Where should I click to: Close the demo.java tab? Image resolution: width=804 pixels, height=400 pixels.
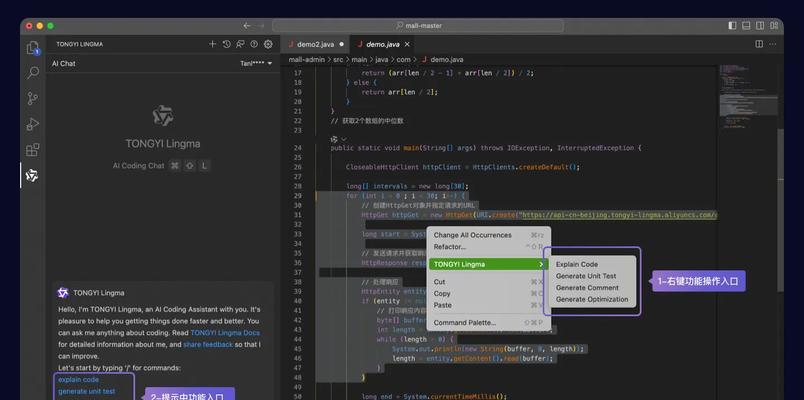tap(407, 45)
